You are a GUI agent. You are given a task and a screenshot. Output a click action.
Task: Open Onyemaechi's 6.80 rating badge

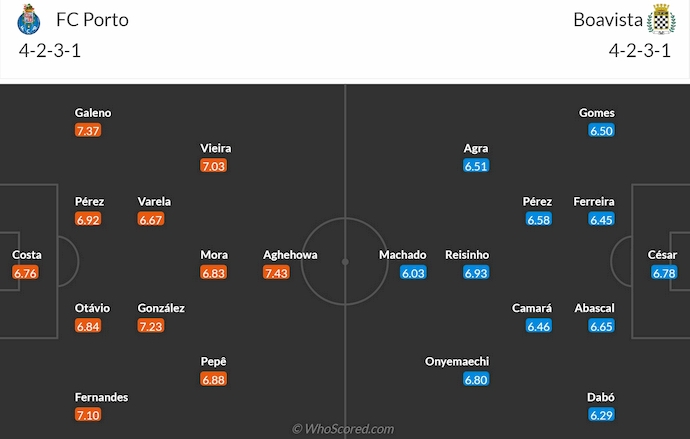(475, 379)
